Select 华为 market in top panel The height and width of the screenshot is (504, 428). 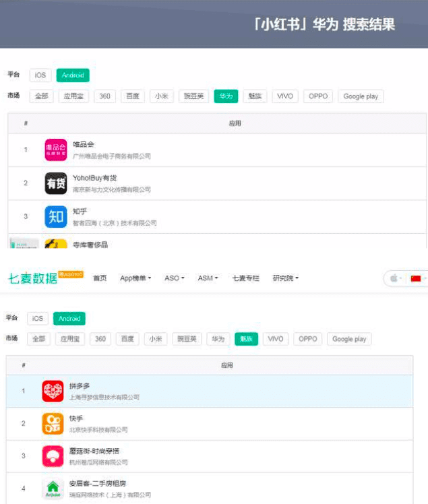(226, 96)
